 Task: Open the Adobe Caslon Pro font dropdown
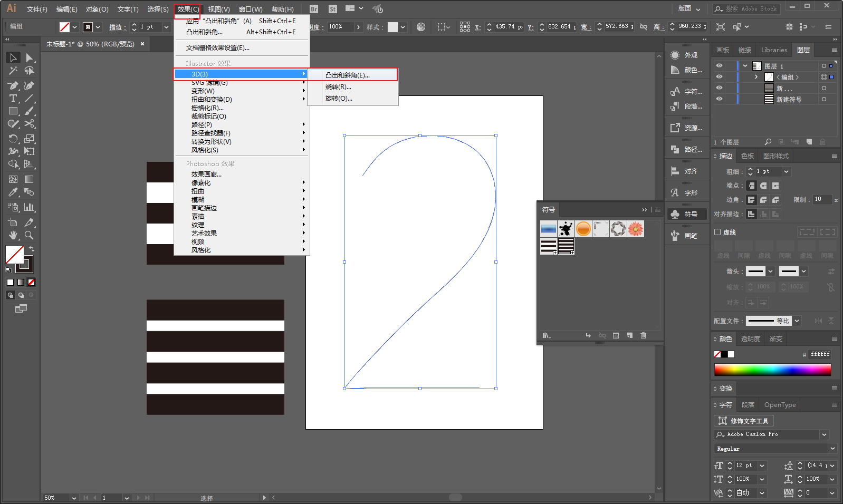[x=824, y=434]
